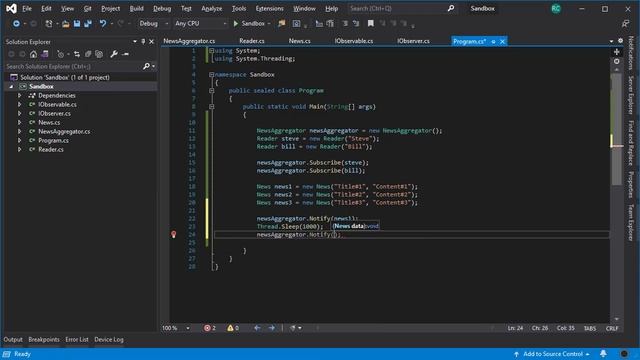
Task: Click the red error count indicator
Action: coord(210,328)
